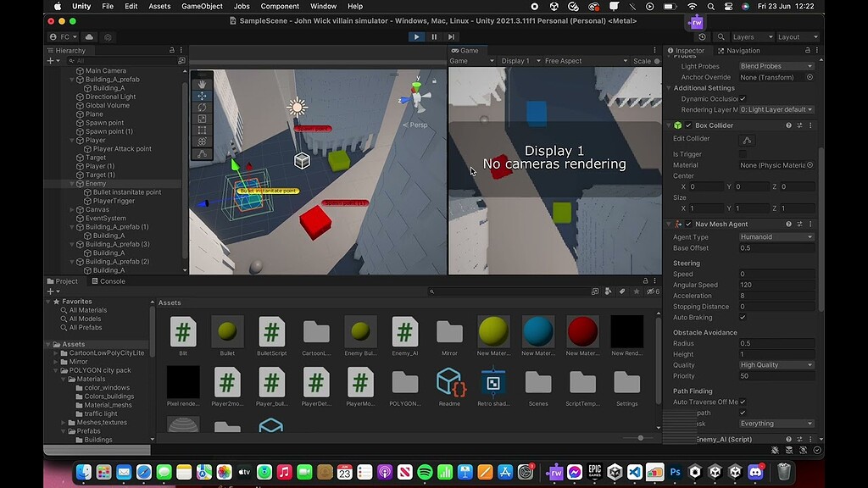The image size is (868, 488).
Task: Adjust the asset icon size slider
Action: pyautogui.click(x=640, y=438)
